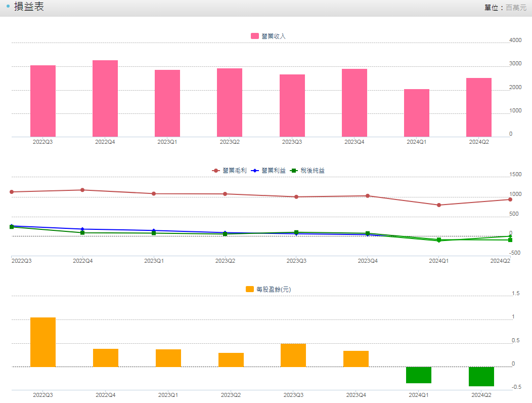Click the green 2024Q1 negative EPS bar
The height and width of the screenshot is (403, 532).
tap(419, 375)
